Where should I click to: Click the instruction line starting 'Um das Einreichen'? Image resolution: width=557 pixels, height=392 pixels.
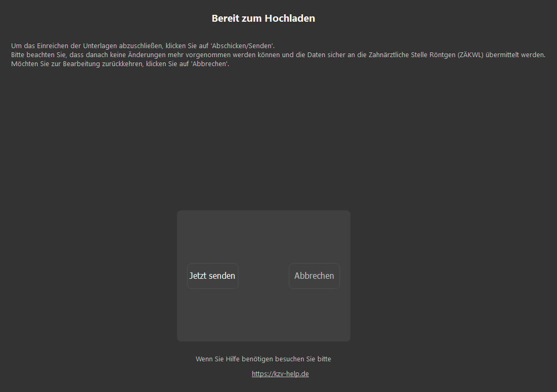[143, 45]
